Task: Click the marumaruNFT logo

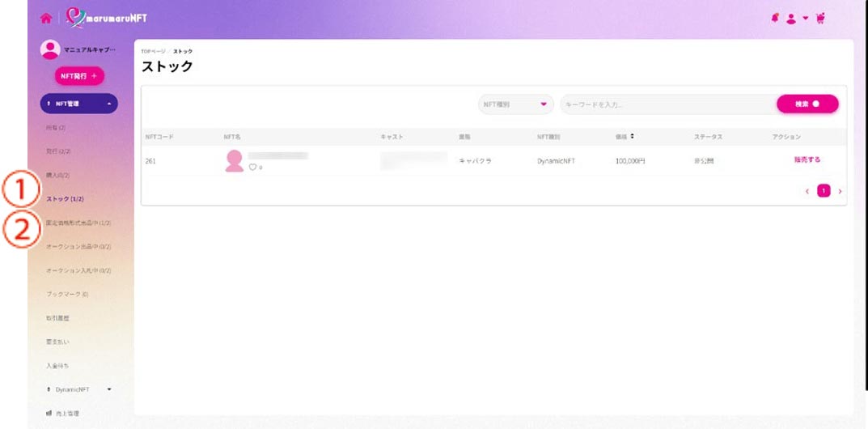Action: click(x=106, y=18)
